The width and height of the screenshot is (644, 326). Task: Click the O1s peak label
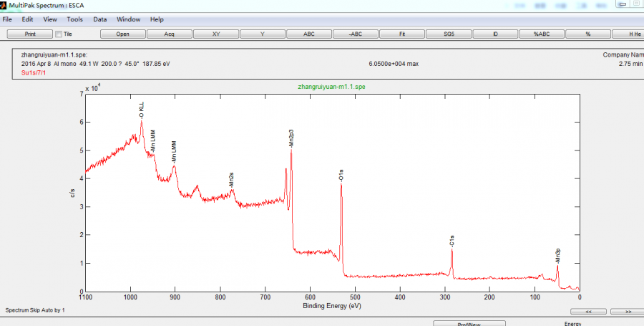[x=341, y=176]
